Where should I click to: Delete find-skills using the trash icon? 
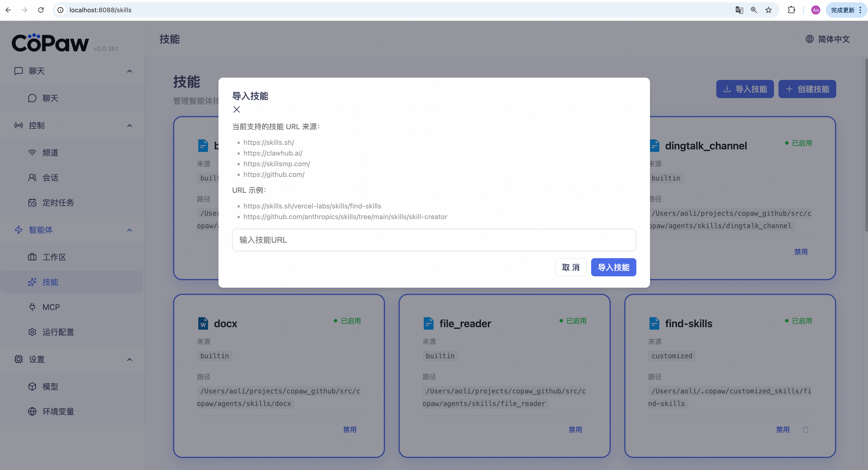(806, 430)
